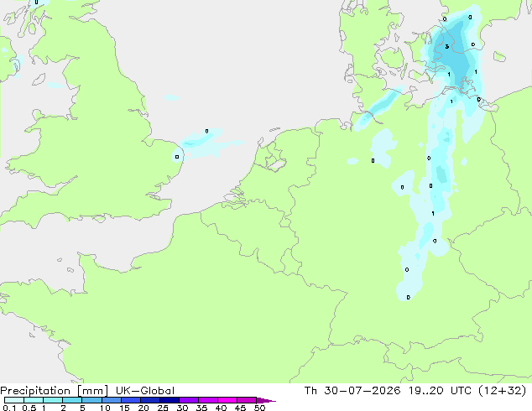This screenshot has width=532, height=411.
Task: Click the "3" precipitation value over Denmark
Action: (x=447, y=46)
